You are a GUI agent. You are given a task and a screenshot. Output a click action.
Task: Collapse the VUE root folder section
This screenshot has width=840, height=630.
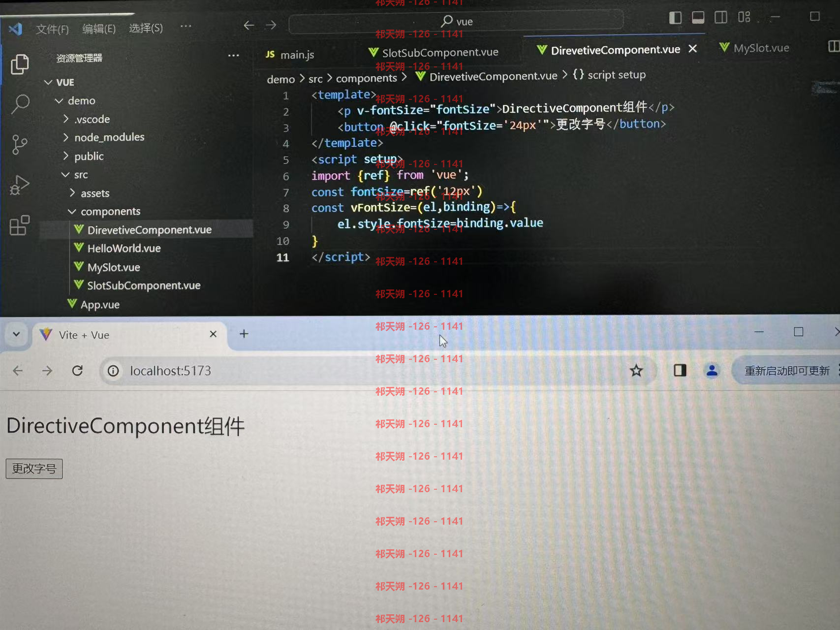(59, 82)
